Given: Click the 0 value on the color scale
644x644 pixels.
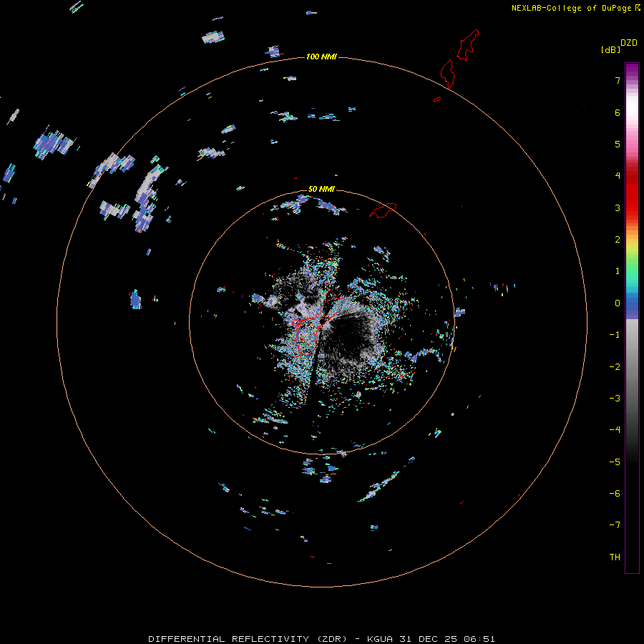Looking at the screenshot, I should [618, 303].
